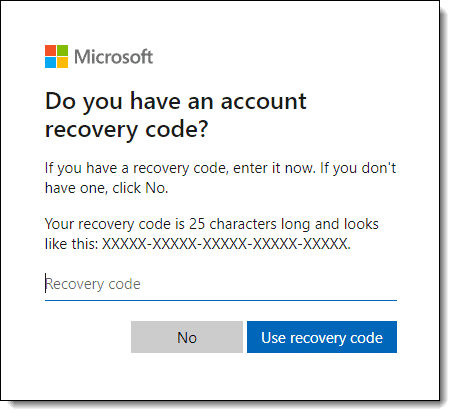Viewport: 455px width, 416px height.
Task: Submit with Use recovery code button
Action: pyautogui.click(x=322, y=337)
